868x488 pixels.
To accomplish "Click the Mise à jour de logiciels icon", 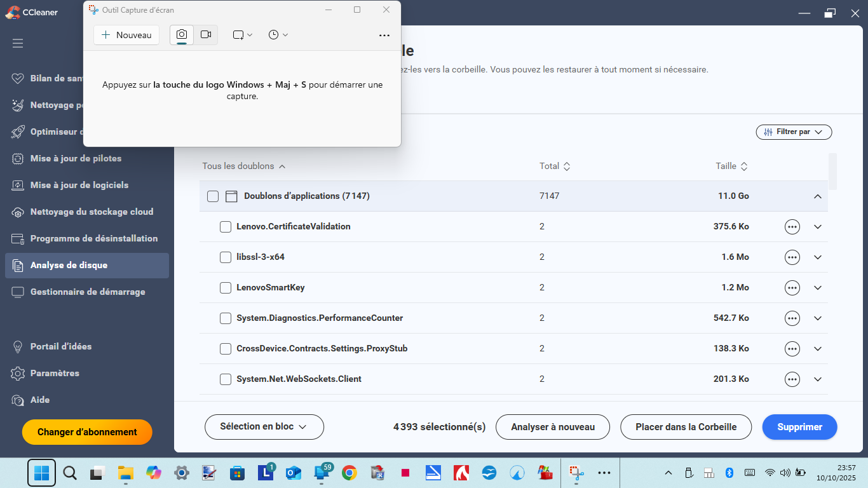I will 18,186.
